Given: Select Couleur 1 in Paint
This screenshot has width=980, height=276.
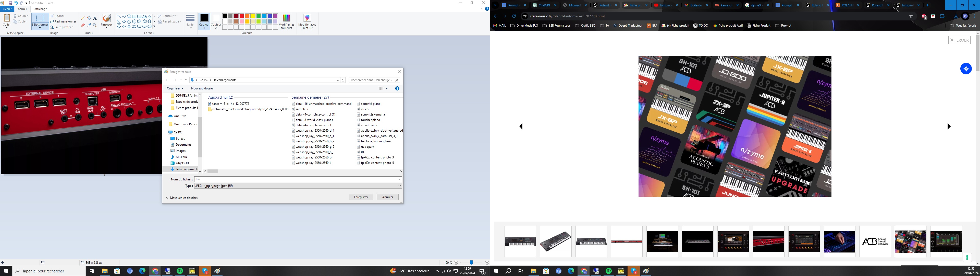Looking at the screenshot, I should coord(204,22).
